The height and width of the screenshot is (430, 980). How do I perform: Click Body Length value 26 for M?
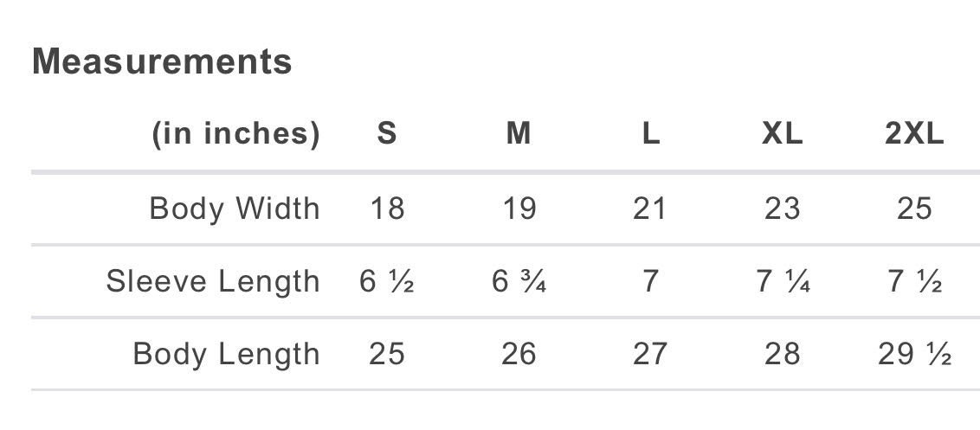pos(519,355)
